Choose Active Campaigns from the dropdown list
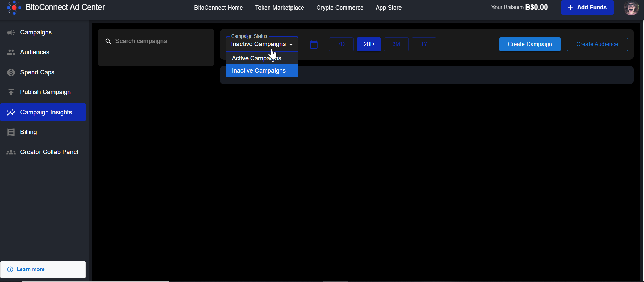Screen dimensions: 644x282 256,58
